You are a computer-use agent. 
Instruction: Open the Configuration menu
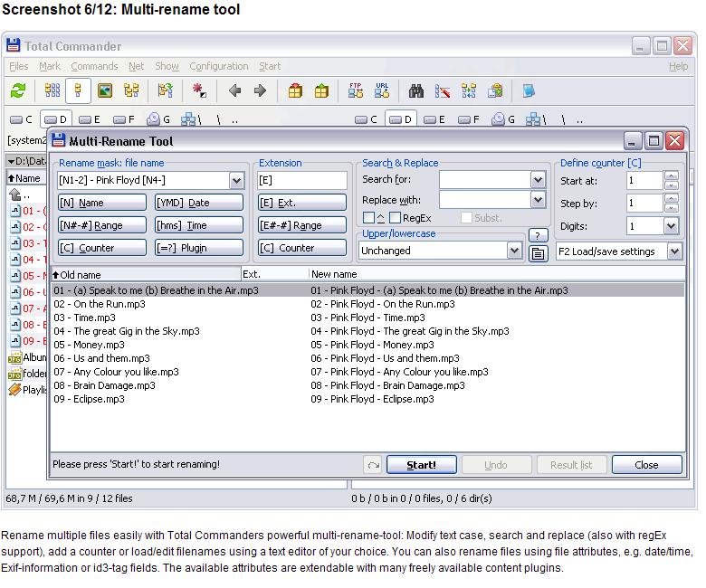point(219,66)
